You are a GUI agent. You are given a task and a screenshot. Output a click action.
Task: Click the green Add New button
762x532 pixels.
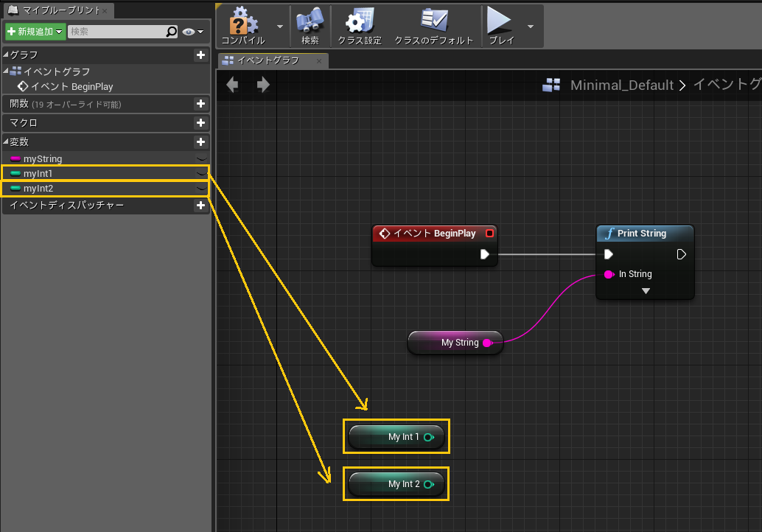click(35, 32)
